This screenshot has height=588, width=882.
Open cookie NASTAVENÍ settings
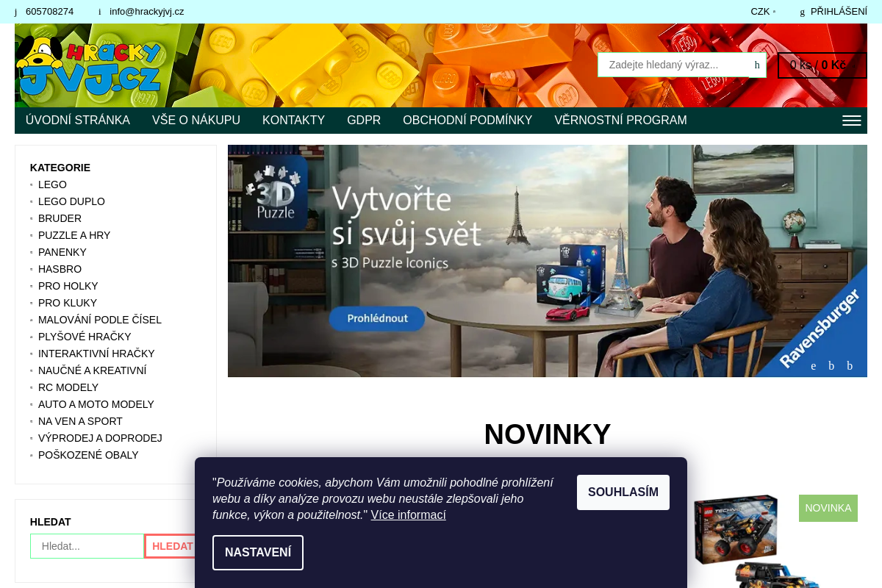pos(258,553)
